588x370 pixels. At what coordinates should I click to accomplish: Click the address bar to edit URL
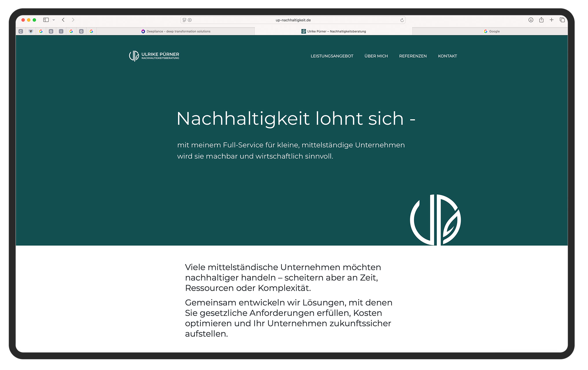coord(293,20)
